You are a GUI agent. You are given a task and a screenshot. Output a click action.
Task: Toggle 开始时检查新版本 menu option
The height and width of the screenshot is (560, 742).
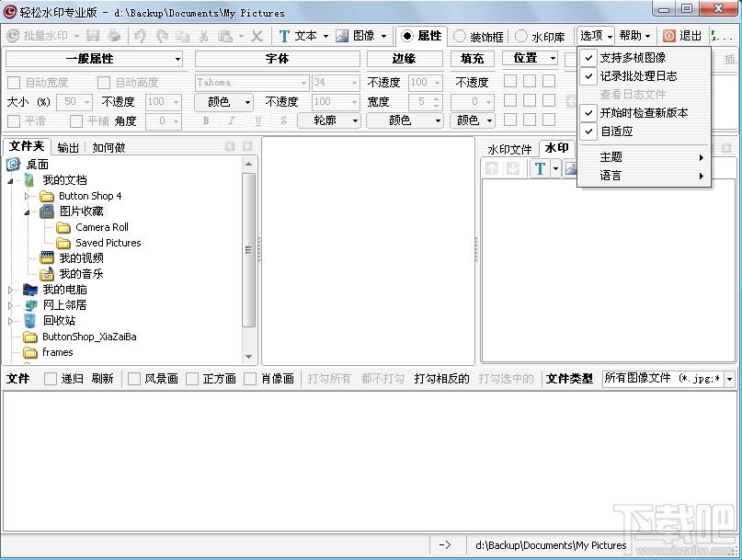click(x=644, y=113)
